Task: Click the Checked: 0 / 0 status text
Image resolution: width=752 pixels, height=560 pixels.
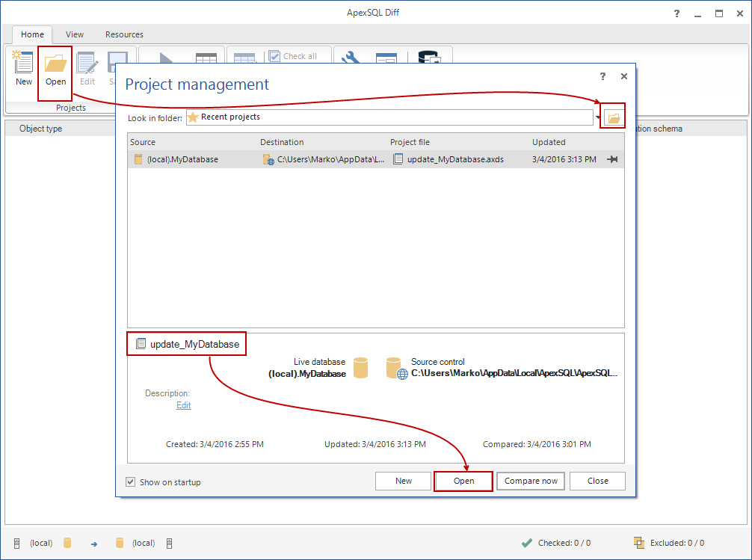Action: coord(564,543)
